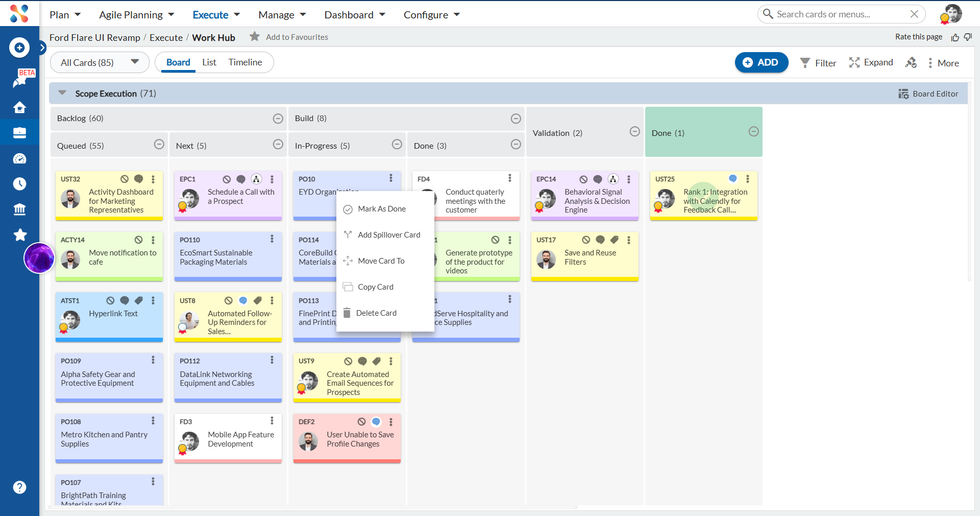
Task: Open the Agile Planning dropdown menu
Action: (x=136, y=15)
